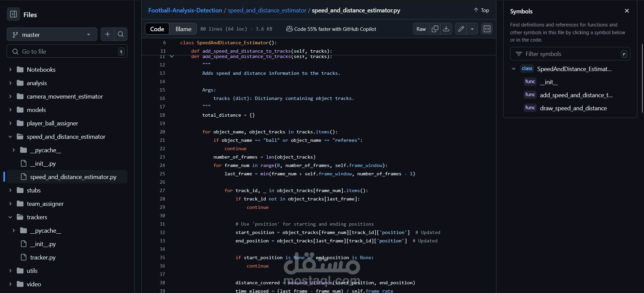Expand the utils folder chevron
Viewport: 644px width, 293px height.
point(10,271)
